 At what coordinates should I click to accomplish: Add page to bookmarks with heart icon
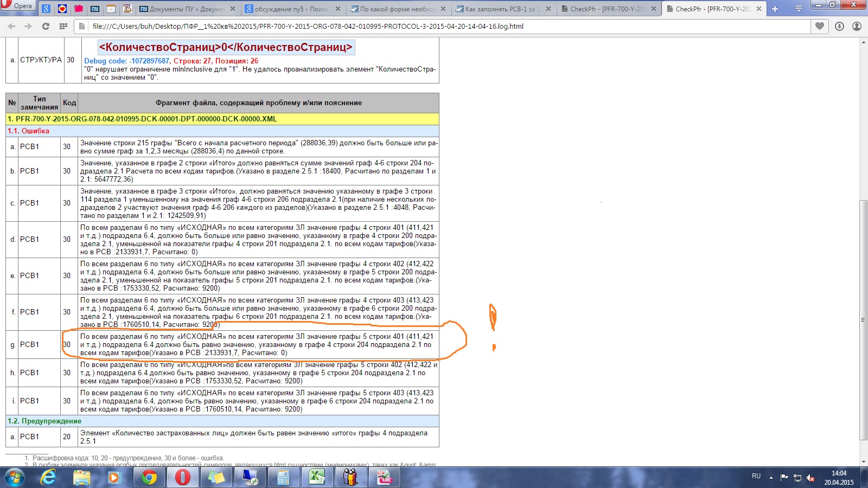pos(819,26)
